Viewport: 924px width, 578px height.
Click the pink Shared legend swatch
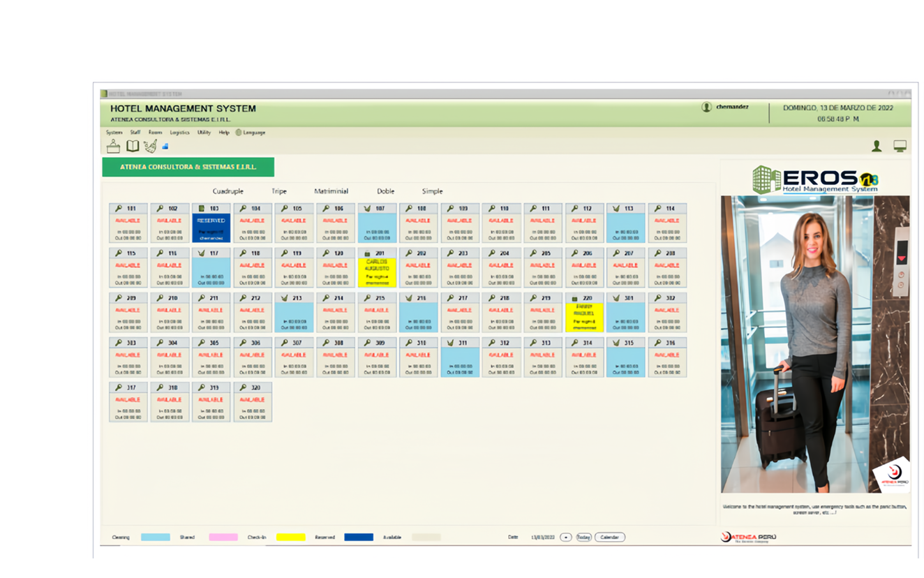[x=223, y=537]
